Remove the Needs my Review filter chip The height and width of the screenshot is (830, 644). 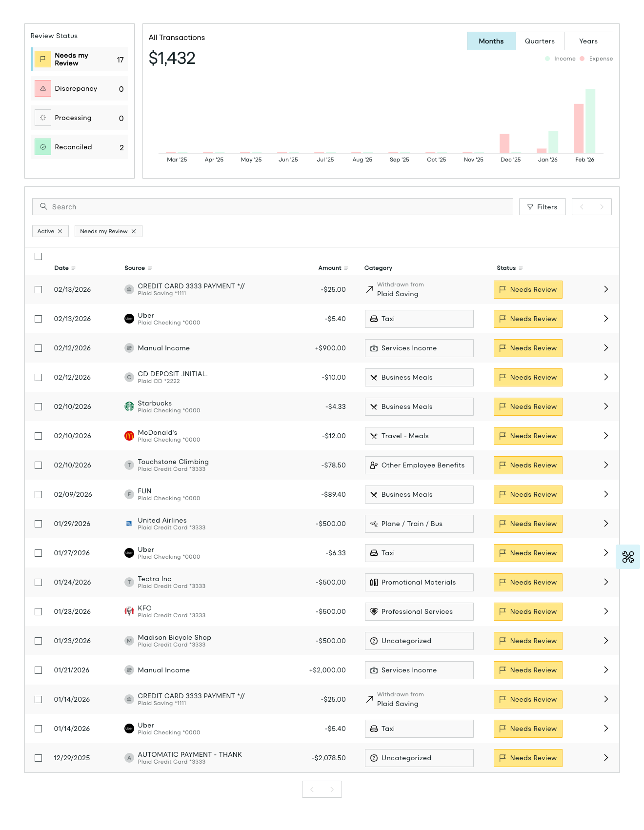(x=134, y=231)
